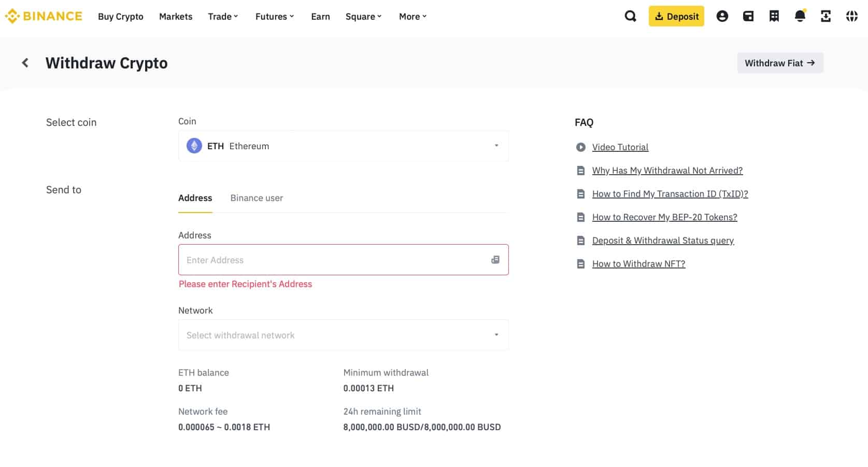Click the orders icon in the top bar
Image resolution: width=868 pixels, height=467 pixels.
click(774, 16)
